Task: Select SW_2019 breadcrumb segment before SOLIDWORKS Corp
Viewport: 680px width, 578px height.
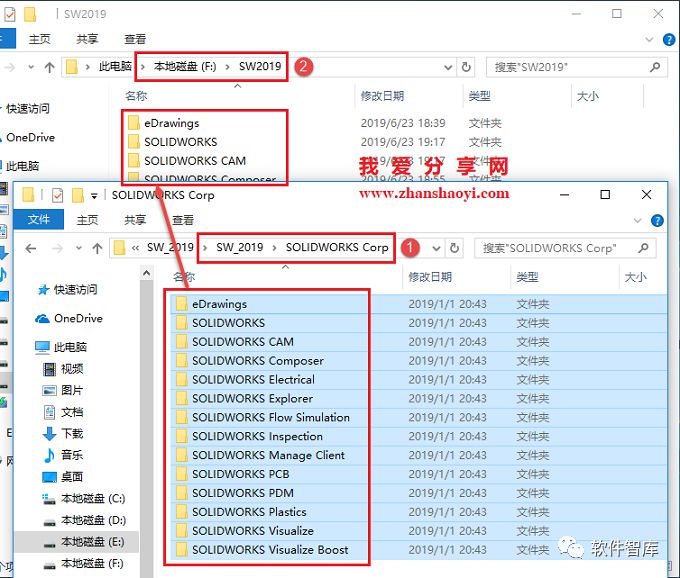Action: pos(239,248)
